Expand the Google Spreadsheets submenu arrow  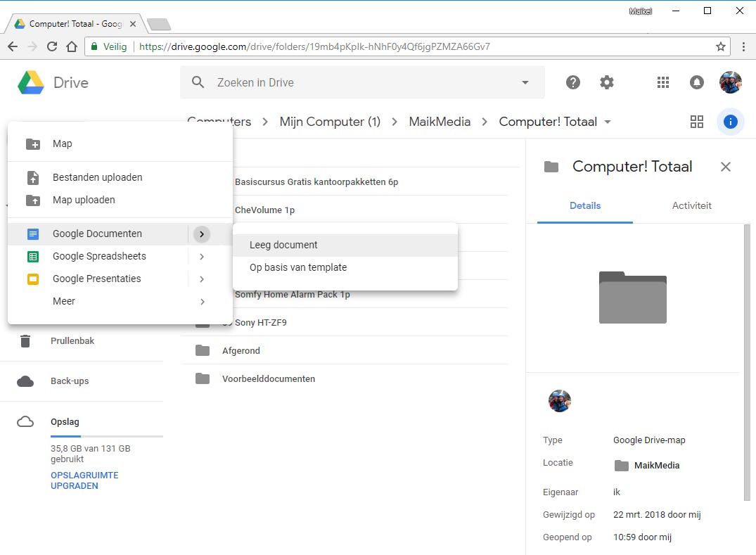[x=202, y=257]
